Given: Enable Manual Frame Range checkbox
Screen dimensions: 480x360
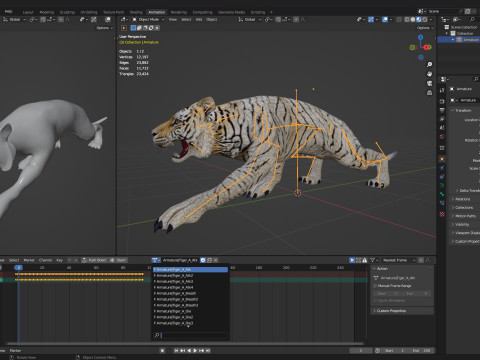Looking at the screenshot, I should pos(375,286).
